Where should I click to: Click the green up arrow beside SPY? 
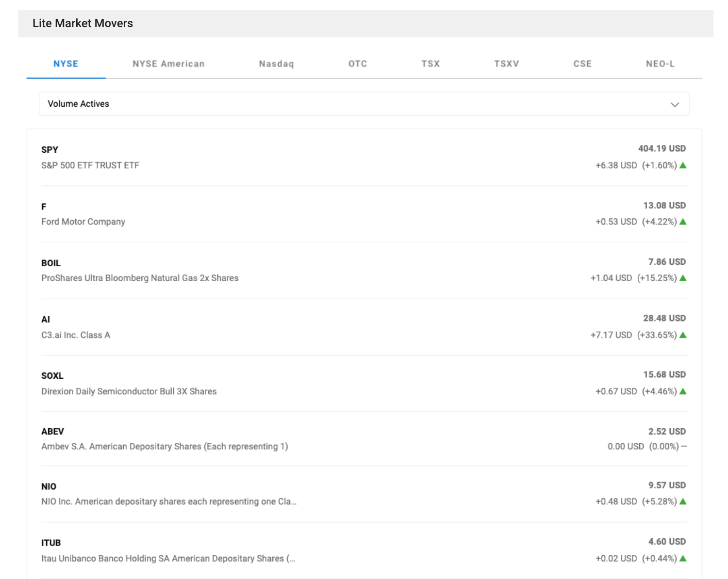click(683, 165)
